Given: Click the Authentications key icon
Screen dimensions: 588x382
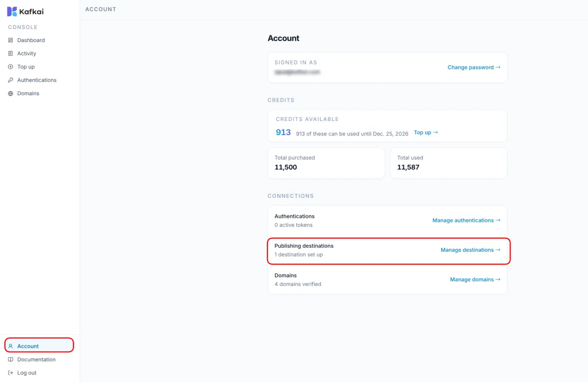Looking at the screenshot, I should pyautogui.click(x=11, y=80).
